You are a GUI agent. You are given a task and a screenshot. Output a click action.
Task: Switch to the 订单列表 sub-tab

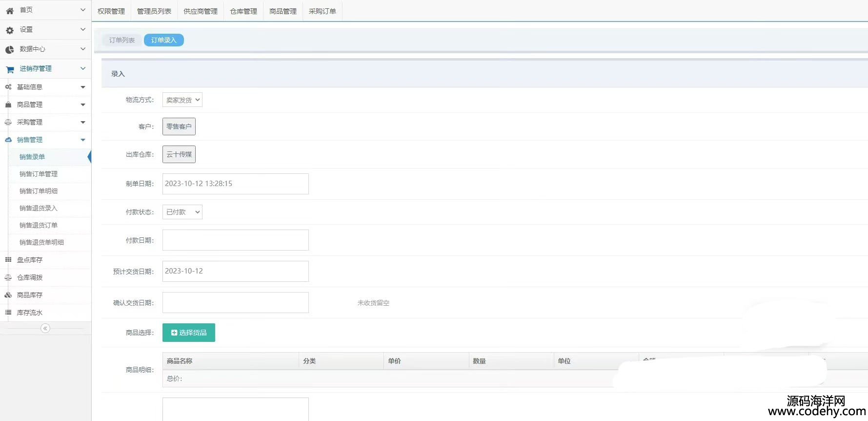122,40
